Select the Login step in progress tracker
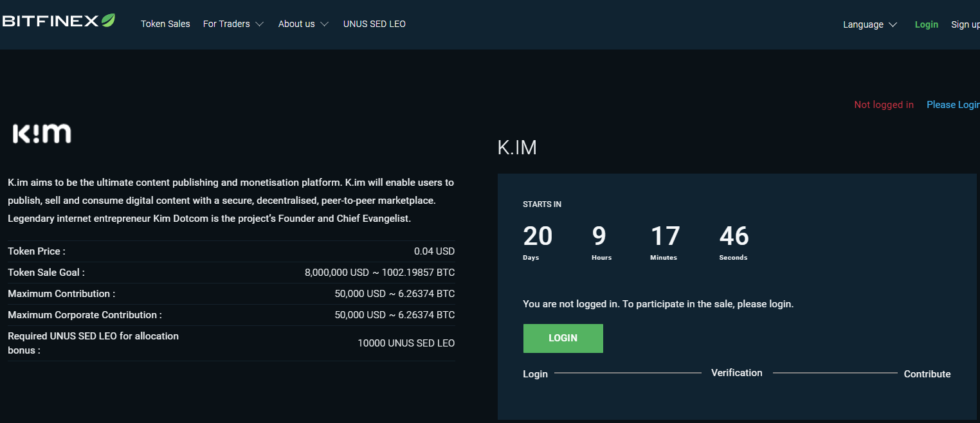This screenshot has width=980, height=423. (535, 374)
